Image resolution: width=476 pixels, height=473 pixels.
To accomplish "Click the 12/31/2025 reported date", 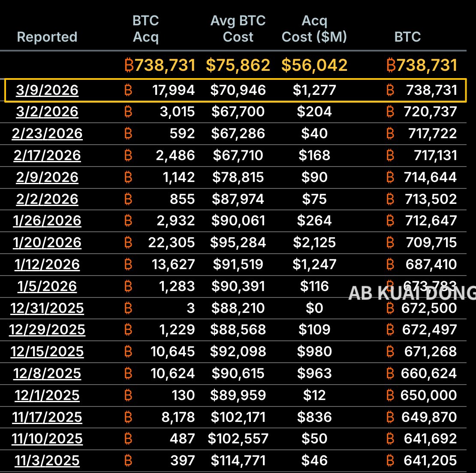I will (47, 308).
